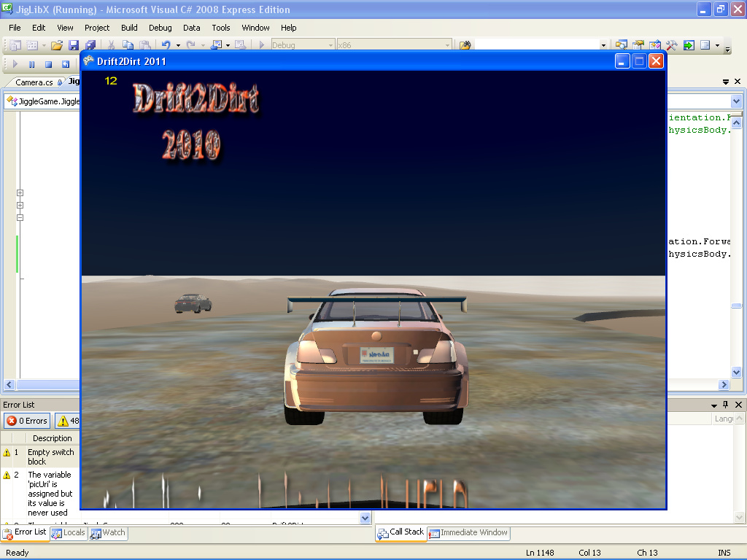This screenshot has height=560, width=747.
Task: Select the 'picUri' variable warning row
Action: pos(40,494)
